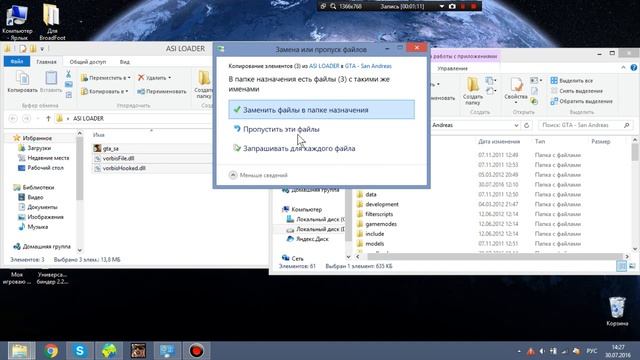This screenshot has width=640, height=360.
Task: Open the ASI LOADER link in copy dialog
Action: 324,66
